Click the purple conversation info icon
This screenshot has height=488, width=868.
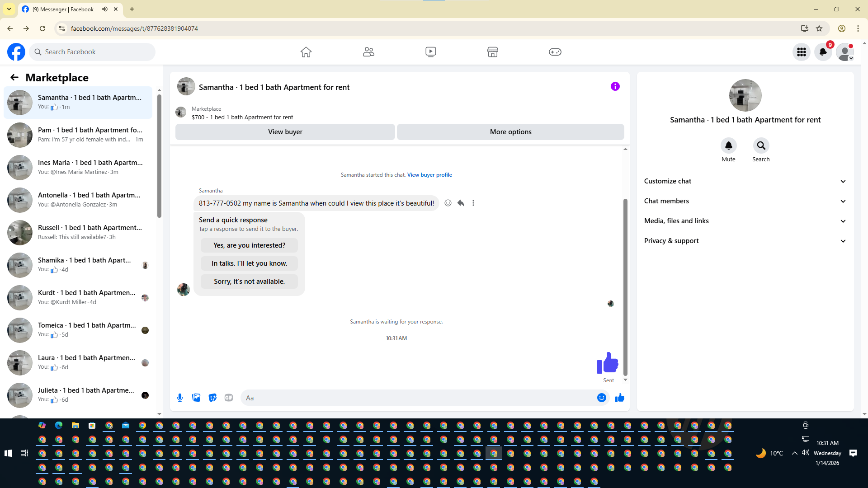(x=615, y=86)
